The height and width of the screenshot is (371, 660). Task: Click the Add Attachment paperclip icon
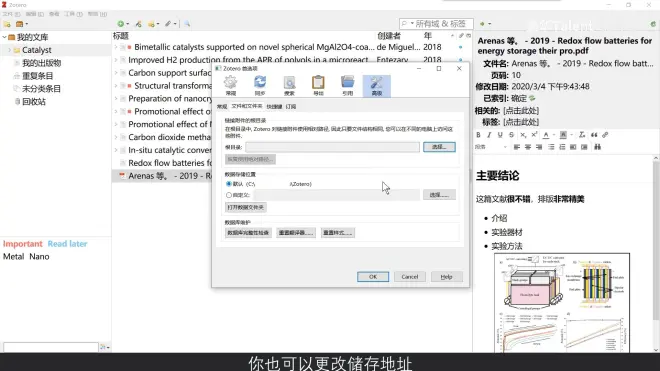(x=168, y=24)
